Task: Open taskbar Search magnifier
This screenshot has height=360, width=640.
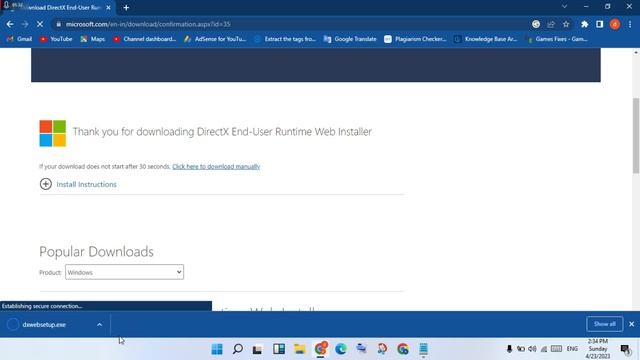Action: point(238,349)
